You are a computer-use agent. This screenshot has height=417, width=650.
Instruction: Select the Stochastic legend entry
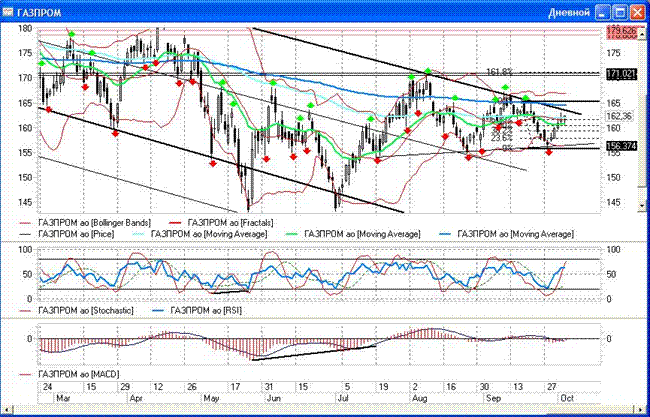tap(76, 310)
